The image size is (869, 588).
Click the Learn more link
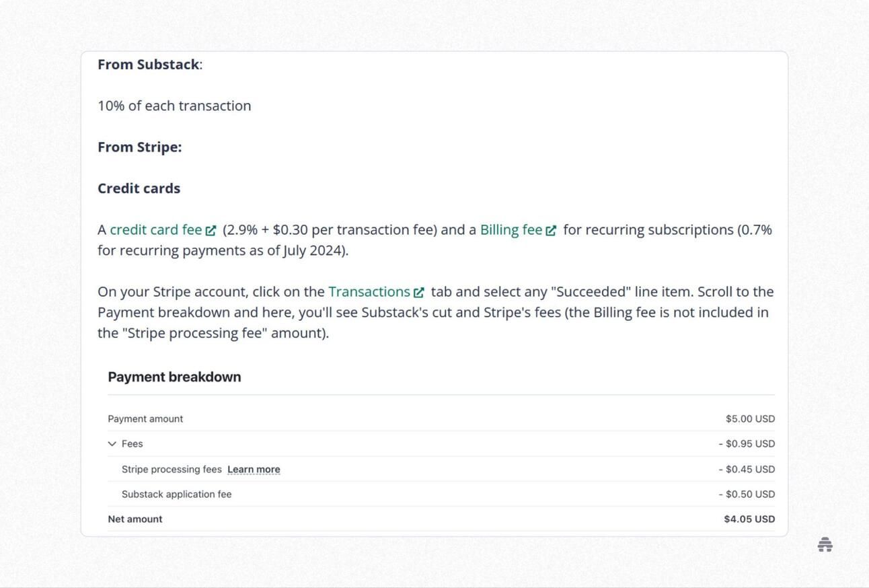point(254,470)
